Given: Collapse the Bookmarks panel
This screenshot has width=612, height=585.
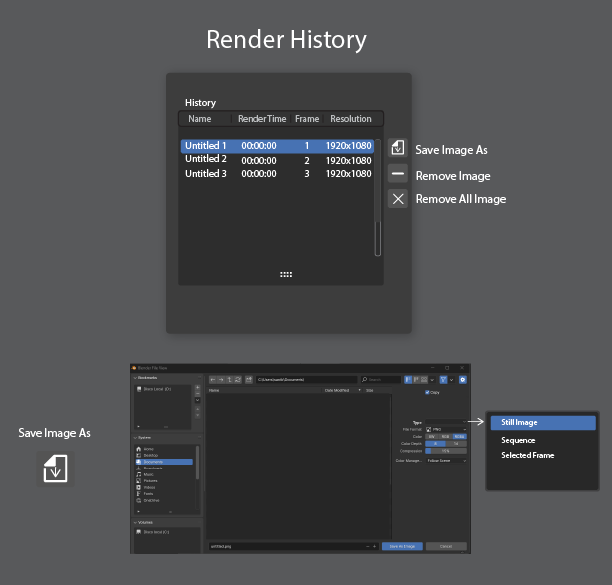Looking at the screenshot, I should point(135,378).
